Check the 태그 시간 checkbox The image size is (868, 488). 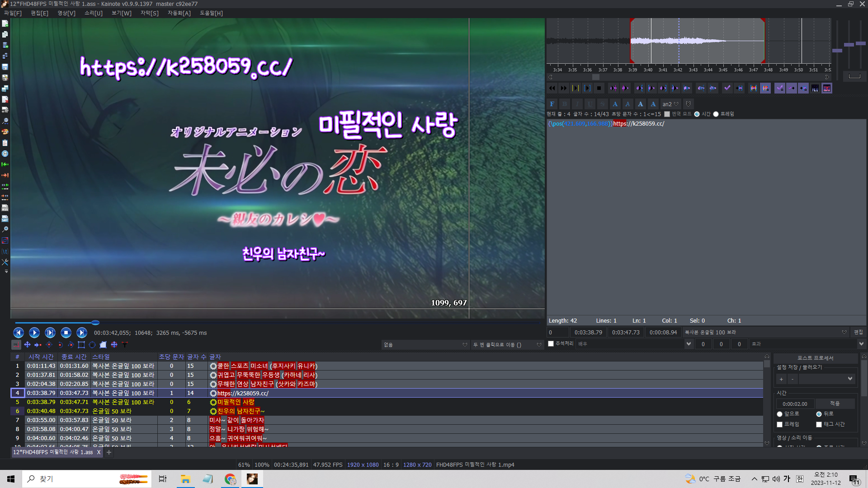click(x=819, y=424)
